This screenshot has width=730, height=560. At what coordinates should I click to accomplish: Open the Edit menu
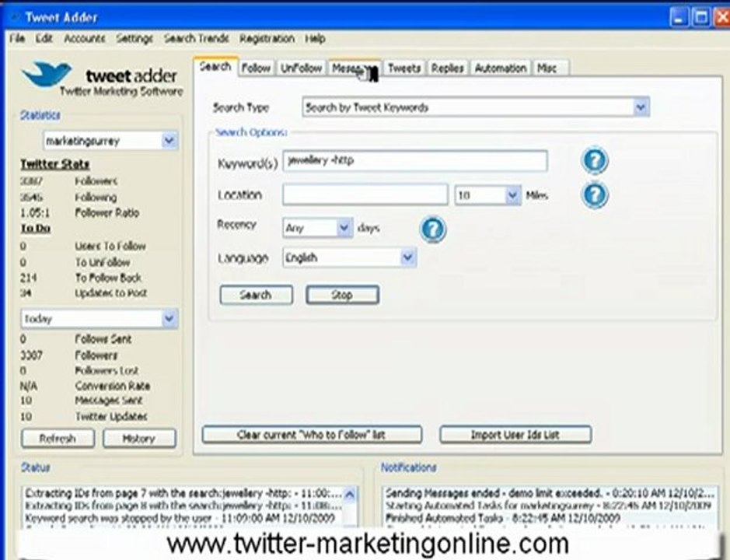tap(44, 38)
